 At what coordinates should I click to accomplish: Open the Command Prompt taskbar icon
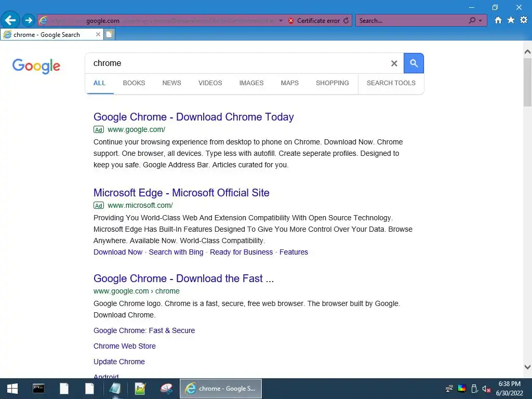38,389
